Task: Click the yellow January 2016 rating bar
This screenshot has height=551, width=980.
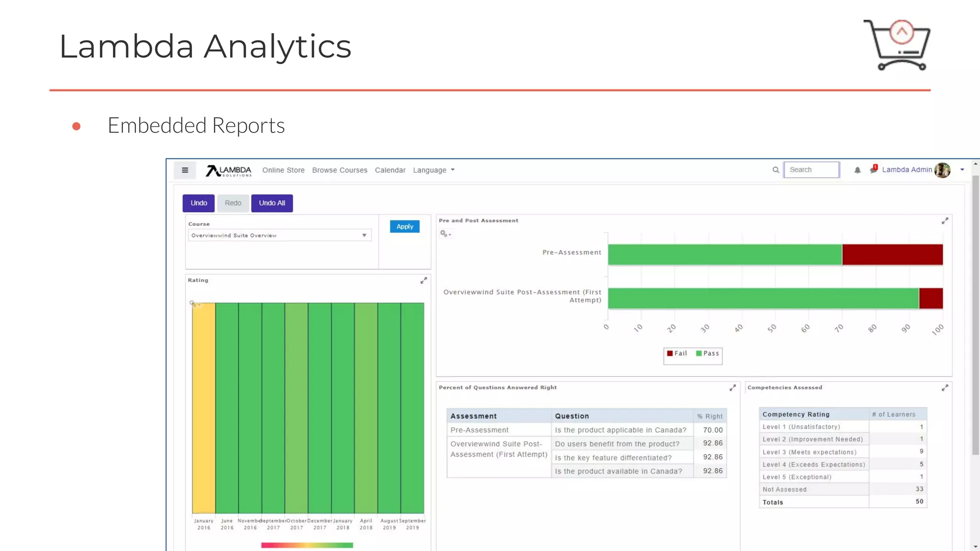Action: (204, 408)
